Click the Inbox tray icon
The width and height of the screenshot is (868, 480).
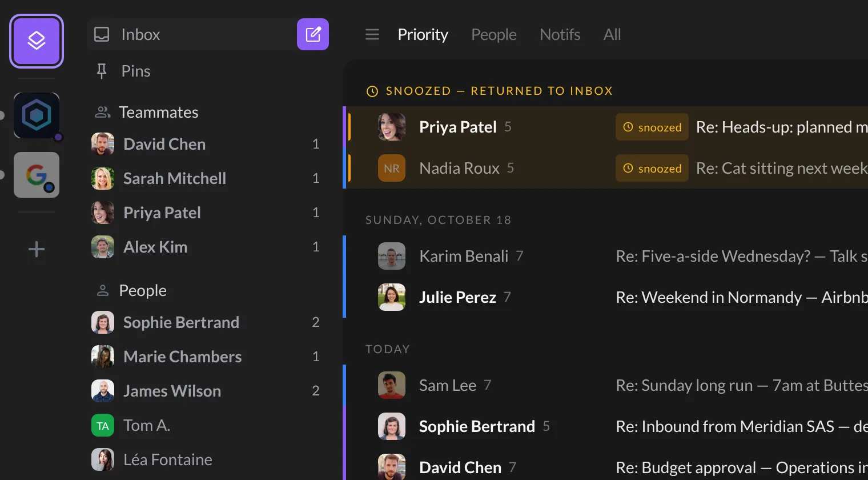pos(102,35)
